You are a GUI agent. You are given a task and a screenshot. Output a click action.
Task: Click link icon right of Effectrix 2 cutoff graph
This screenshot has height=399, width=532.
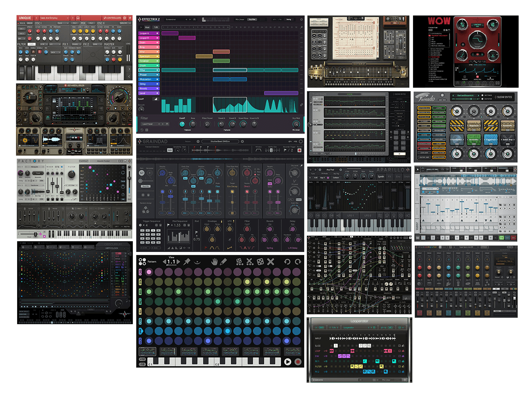[302, 104]
